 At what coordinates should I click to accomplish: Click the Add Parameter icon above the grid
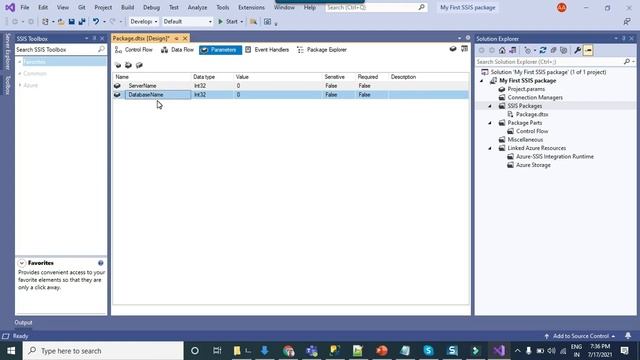tap(118, 65)
